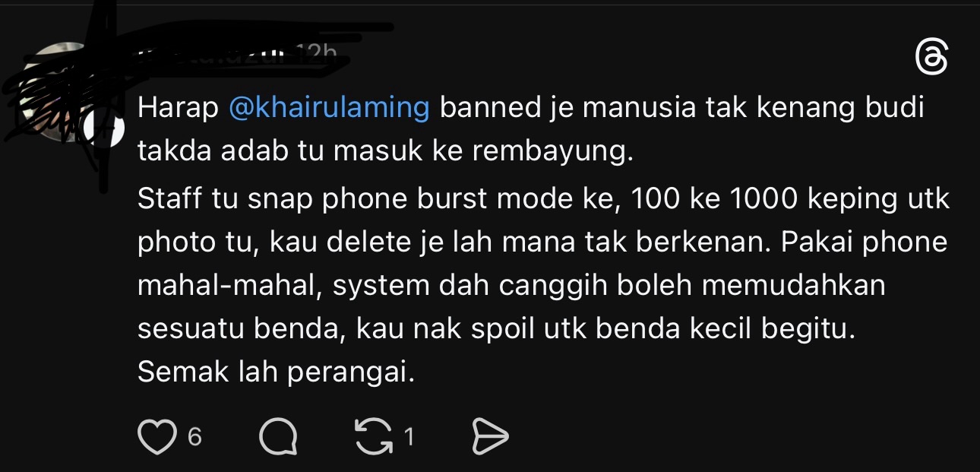View likes by clicking the count 6
Viewport: 980px width, 472px height.
pyautogui.click(x=194, y=437)
